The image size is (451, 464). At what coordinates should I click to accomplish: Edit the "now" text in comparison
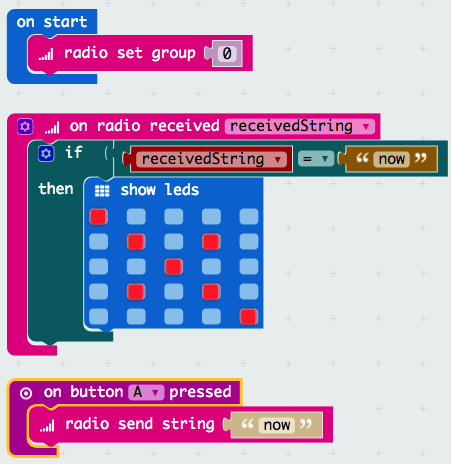(392, 159)
